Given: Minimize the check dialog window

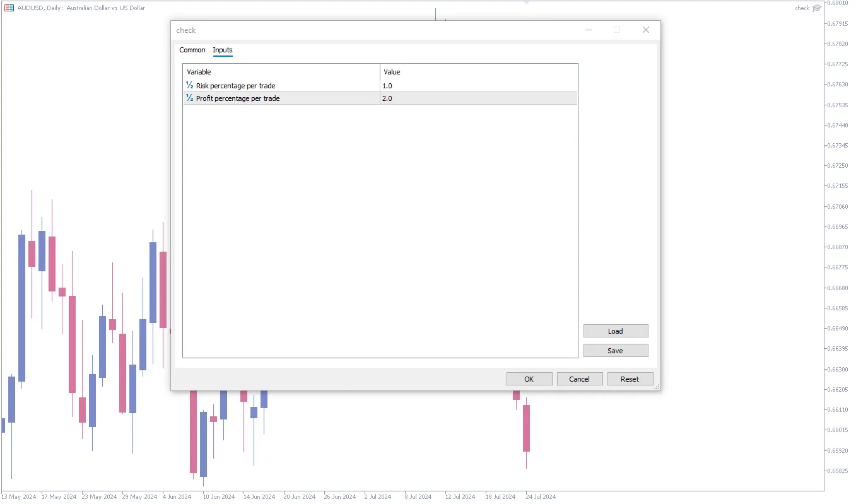Looking at the screenshot, I should pos(588,30).
